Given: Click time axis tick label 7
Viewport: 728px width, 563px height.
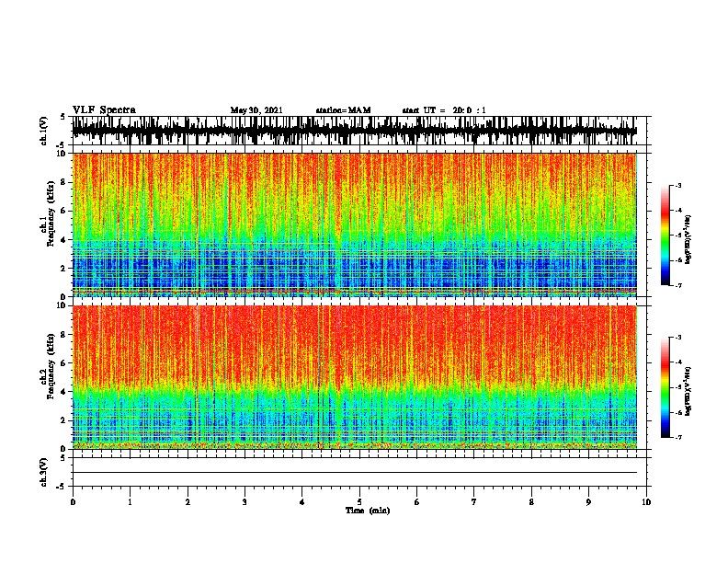Looking at the screenshot, I should click(x=474, y=502).
